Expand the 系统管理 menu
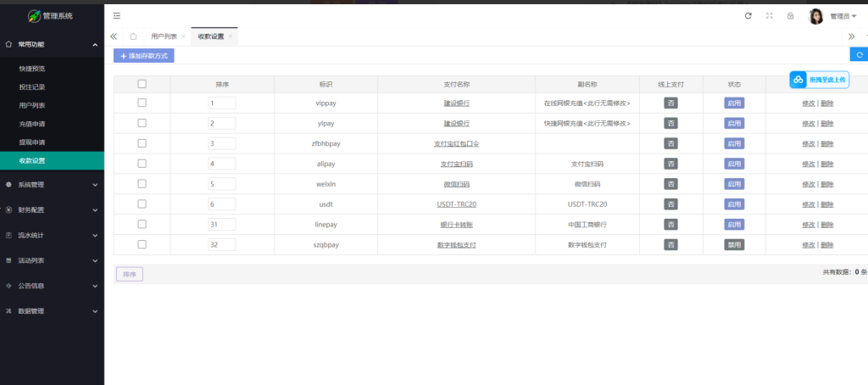Viewport: 868px width, 385px height. pos(52,185)
